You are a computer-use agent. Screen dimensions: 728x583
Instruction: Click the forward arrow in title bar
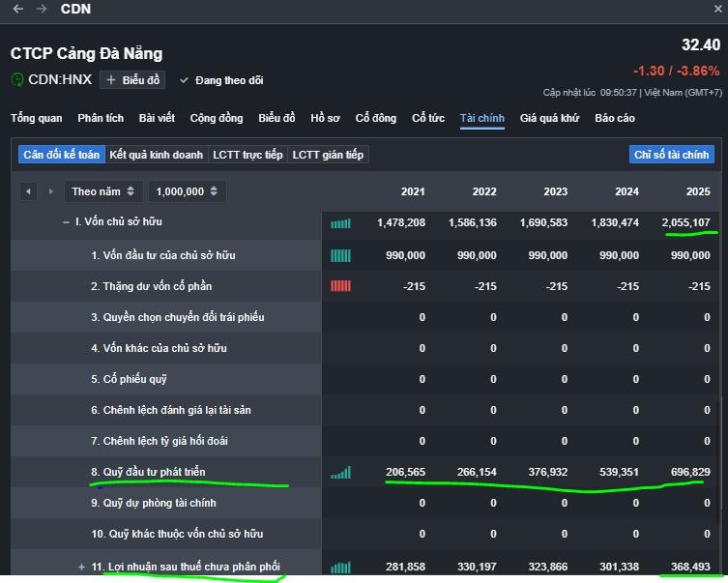tap(42, 9)
